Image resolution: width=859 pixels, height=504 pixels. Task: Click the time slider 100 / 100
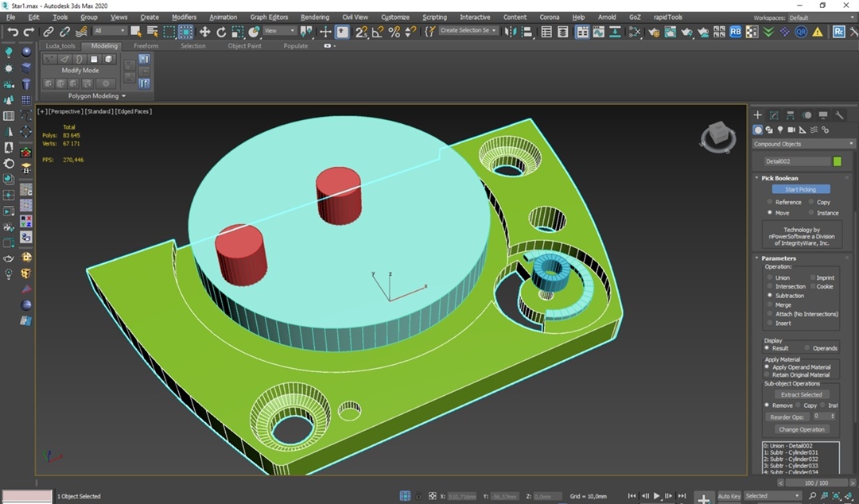(x=816, y=483)
